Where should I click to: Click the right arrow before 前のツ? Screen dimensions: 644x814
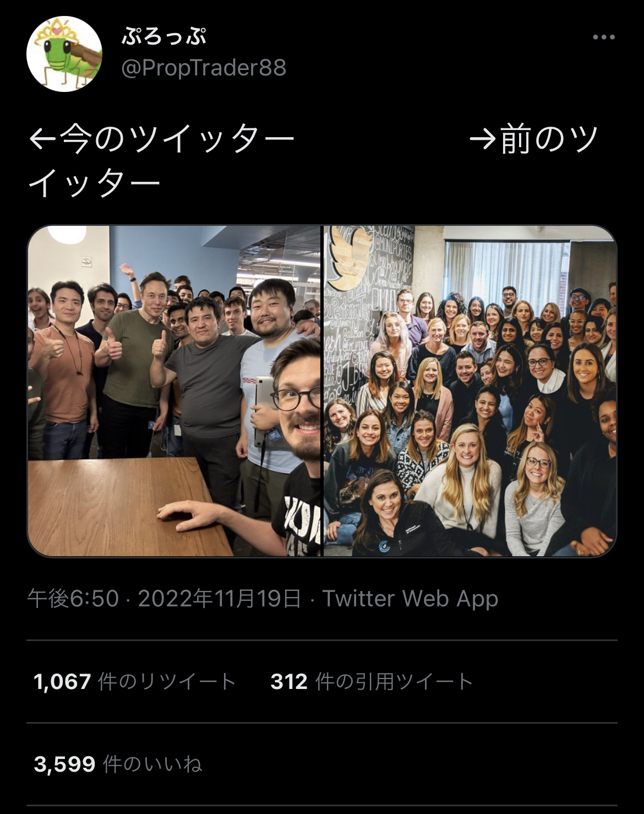483,139
